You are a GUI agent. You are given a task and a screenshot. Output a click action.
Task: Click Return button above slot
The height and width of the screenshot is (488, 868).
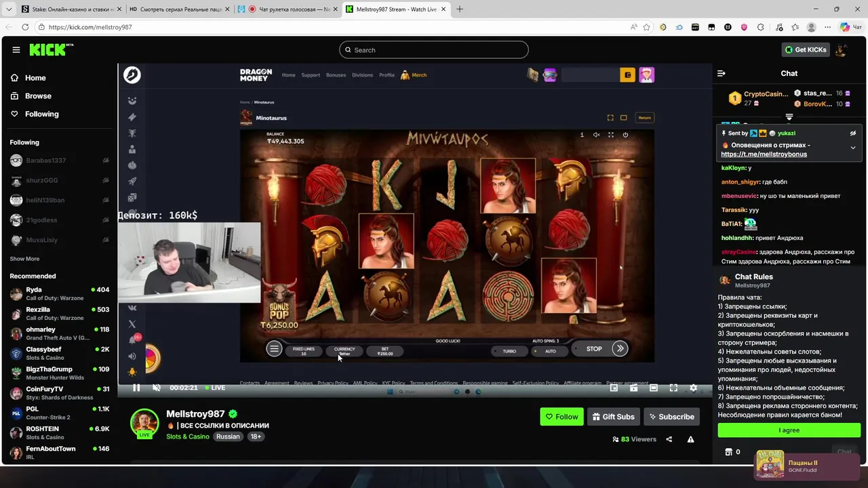(x=644, y=118)
